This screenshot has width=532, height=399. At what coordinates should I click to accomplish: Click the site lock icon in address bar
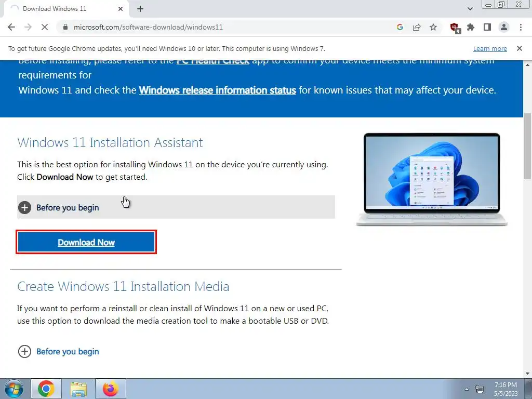coord(66,27)
